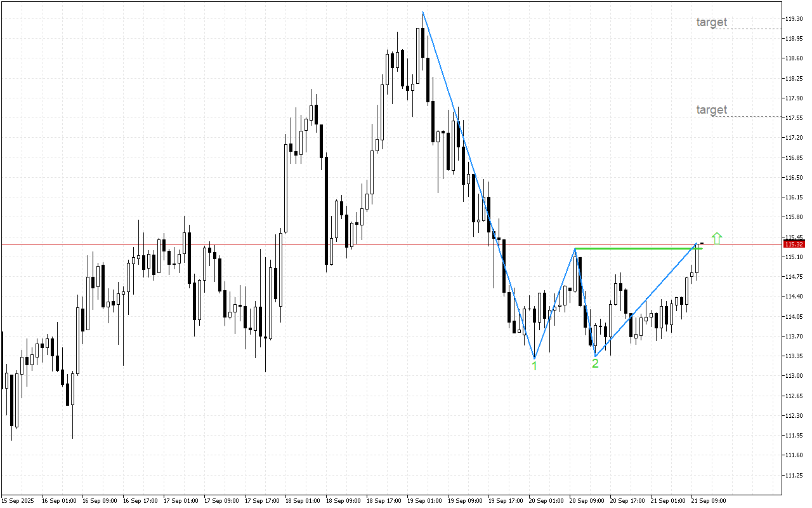Click the "18 Sep 17:00" time label
The height and width of the screenshot is (508, 812).
click(384, 500)
